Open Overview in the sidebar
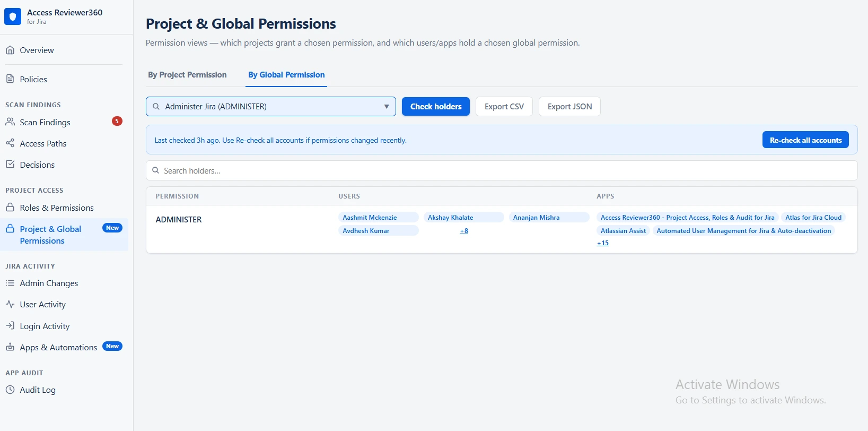Screen dimensions: 868x431 [37, 50]
